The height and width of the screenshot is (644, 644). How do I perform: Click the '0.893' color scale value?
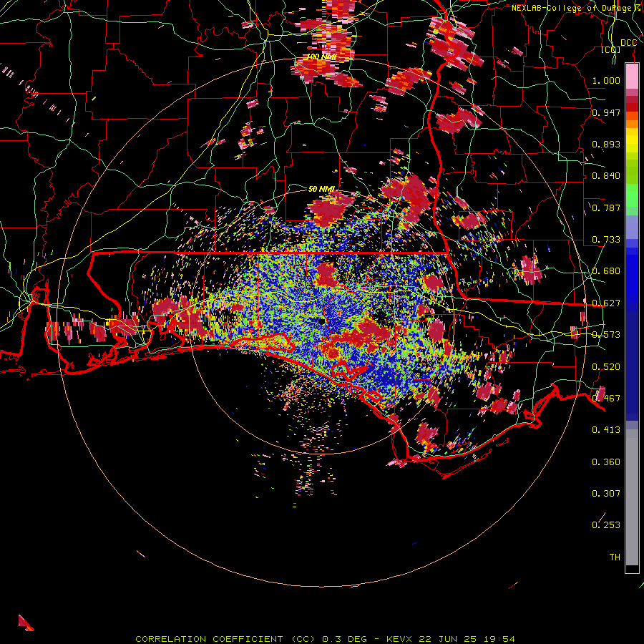tap(606, 144)
